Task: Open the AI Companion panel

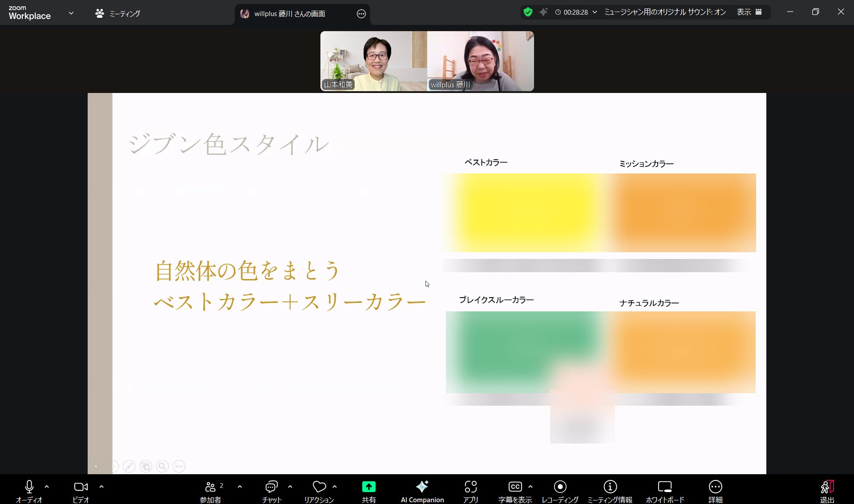Action: click(422, 487)
